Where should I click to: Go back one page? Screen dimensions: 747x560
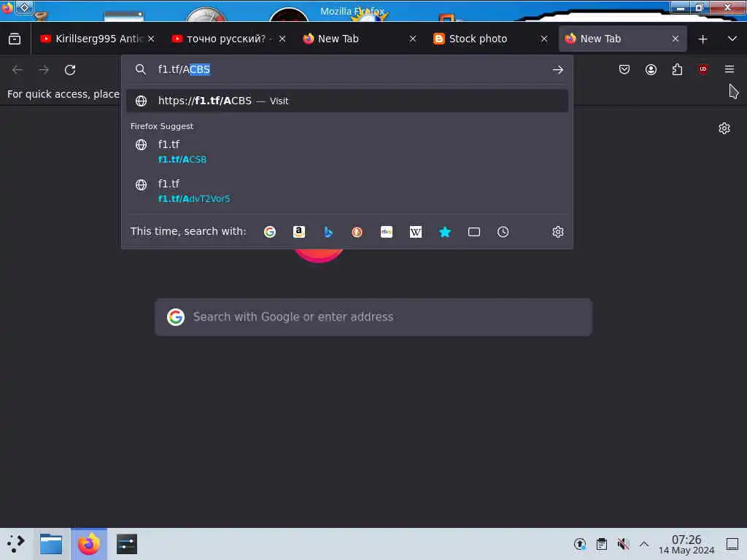coord(18,70)
